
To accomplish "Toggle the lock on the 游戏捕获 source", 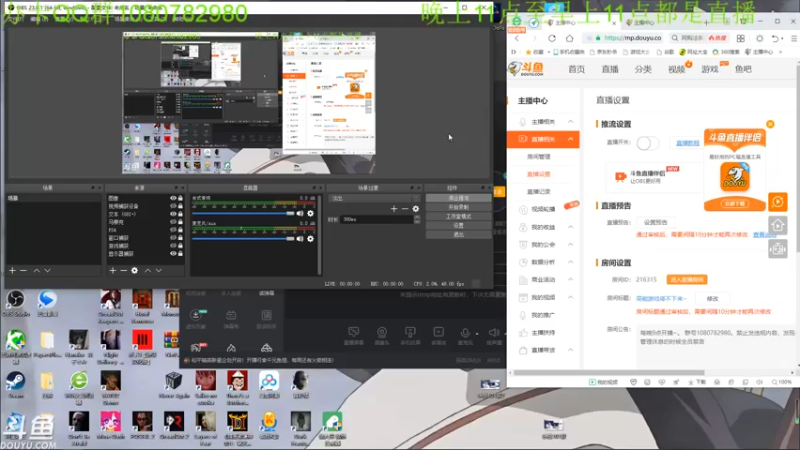I will (x=180, y=245).
